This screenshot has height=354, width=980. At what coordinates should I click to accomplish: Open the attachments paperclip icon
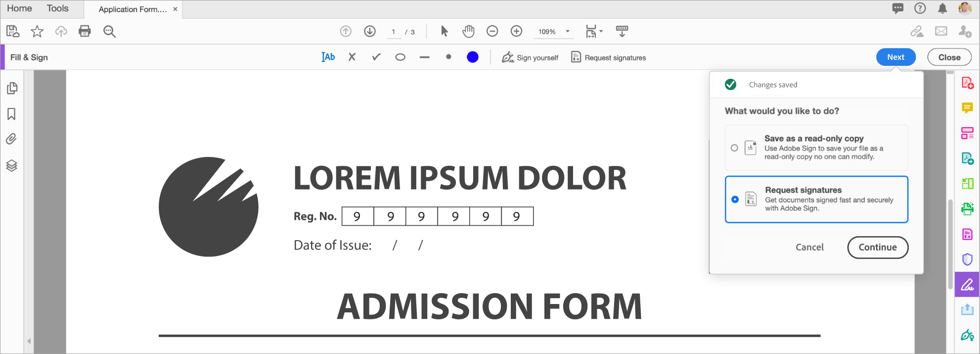pyautogui.click(x=11, y=139)
